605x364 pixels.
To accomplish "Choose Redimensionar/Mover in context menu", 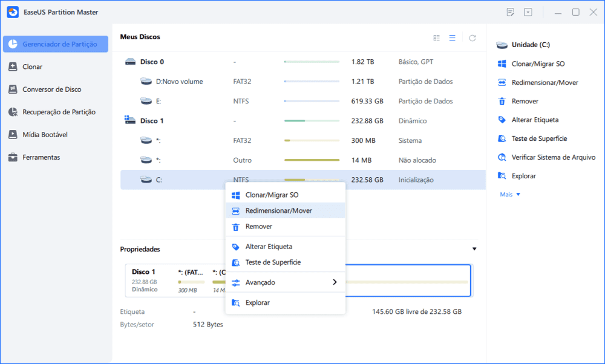I will pyautogui.click(x=285, y=210).
